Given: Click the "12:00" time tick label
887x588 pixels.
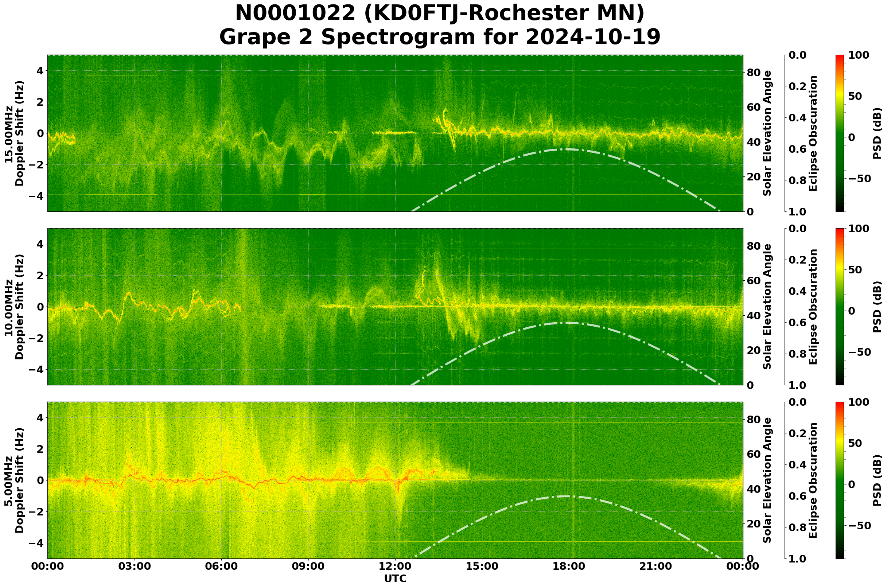Looking at the screenshot, I should tap(395, 566).
